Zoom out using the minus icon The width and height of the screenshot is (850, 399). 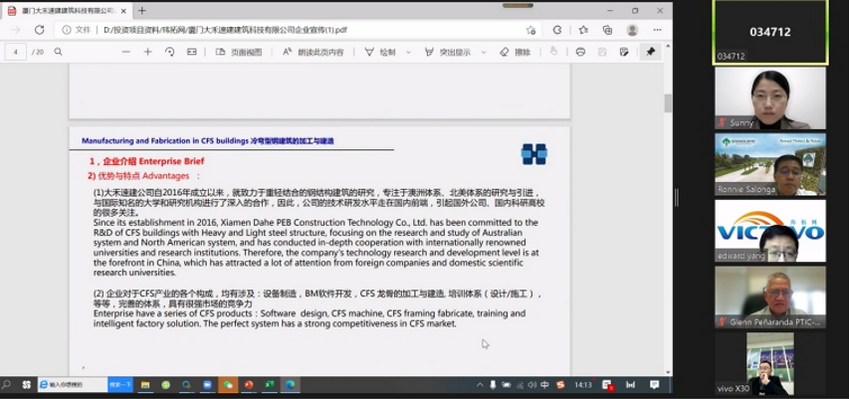click(x=126, y=52)
